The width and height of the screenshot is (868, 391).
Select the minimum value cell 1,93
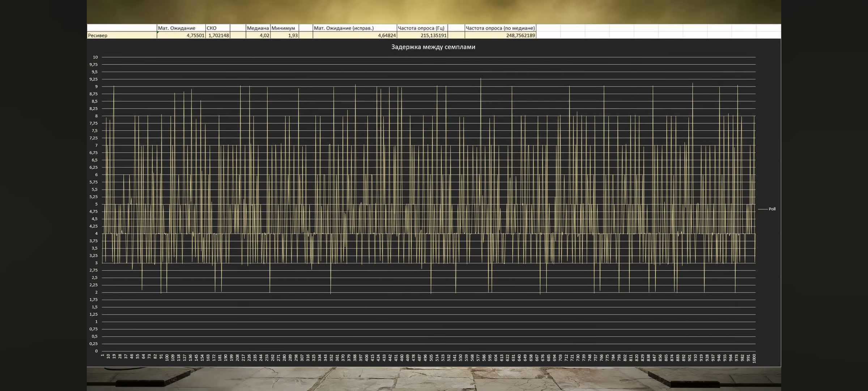click(x=284, y=35)
